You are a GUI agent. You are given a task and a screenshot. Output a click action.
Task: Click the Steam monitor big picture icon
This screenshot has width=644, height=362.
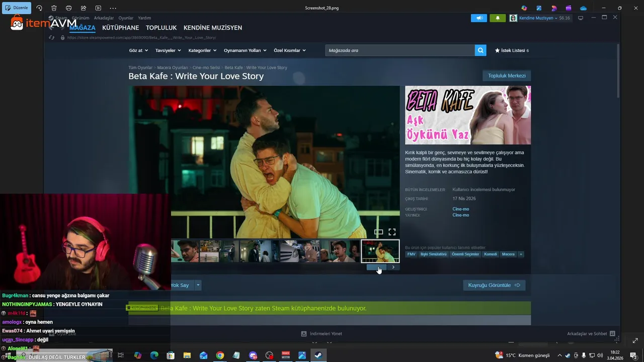click(x=580, y=18)
